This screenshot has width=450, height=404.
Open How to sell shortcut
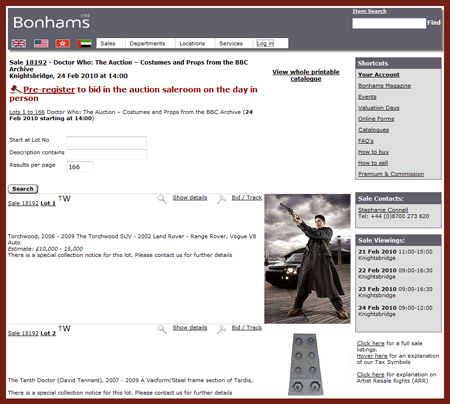373,163
